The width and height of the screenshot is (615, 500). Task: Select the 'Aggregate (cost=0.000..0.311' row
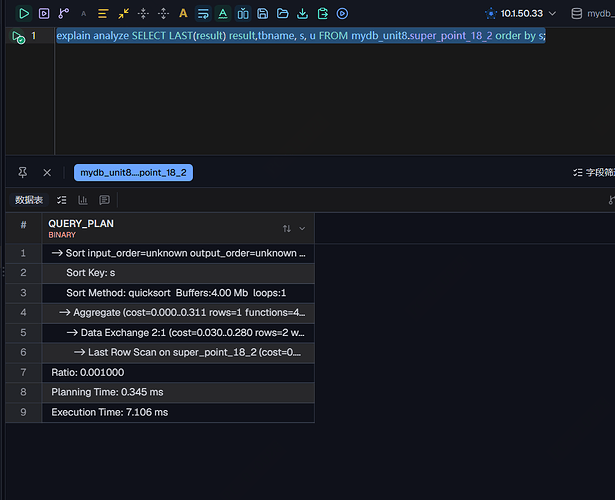click(178, 313)
